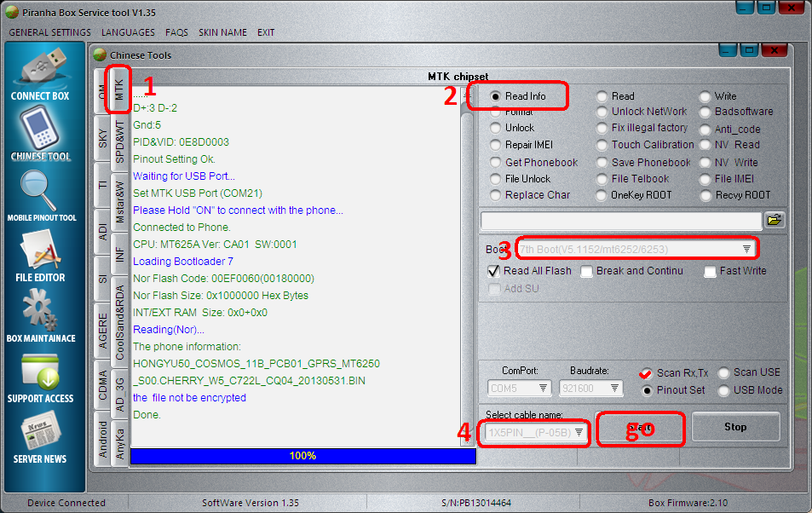Open the LANGUAGES menu
This screenshot has height=513, width=812.
coord(128,32)
